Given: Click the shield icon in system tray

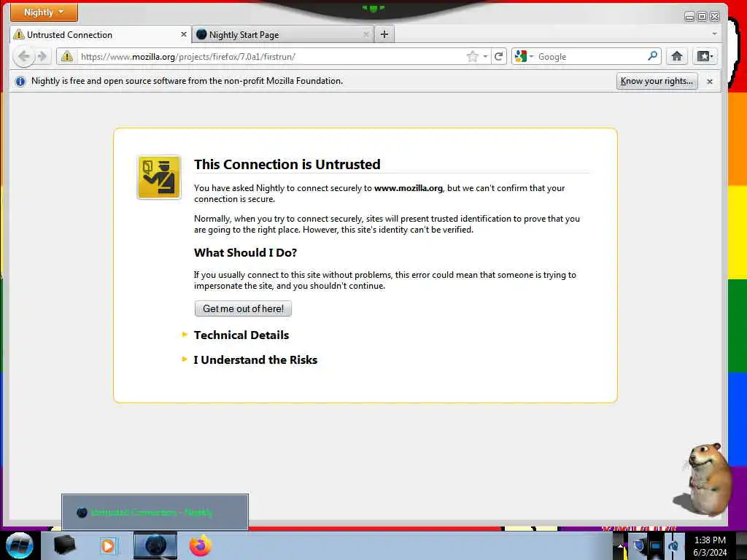Looking at the screenshot, I should (x=639, y=545).
